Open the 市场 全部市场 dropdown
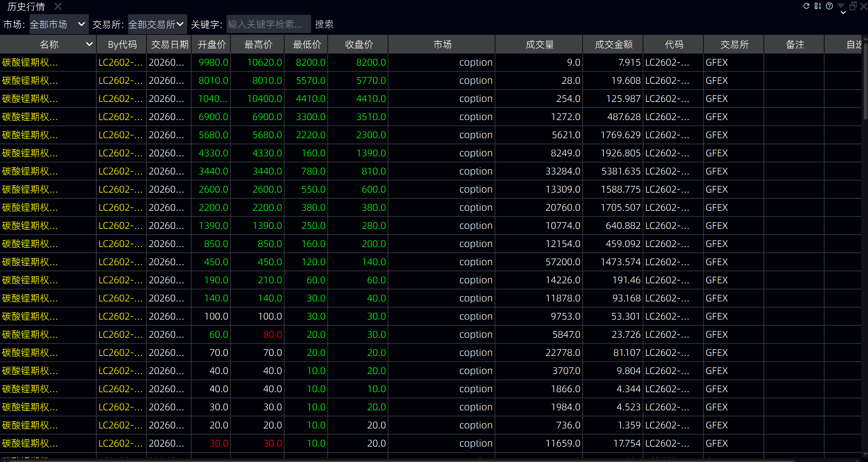868x462 pixels. pyautogui.click(x=59, y=24)
